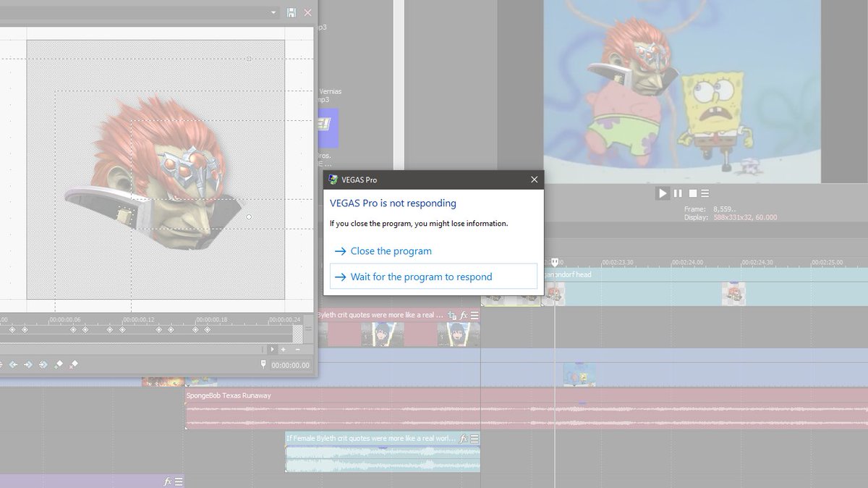This screenshot has width=868, height=488.
Task: Select the Ganondorf head clip on the timeline
Action: pos(705,287)
